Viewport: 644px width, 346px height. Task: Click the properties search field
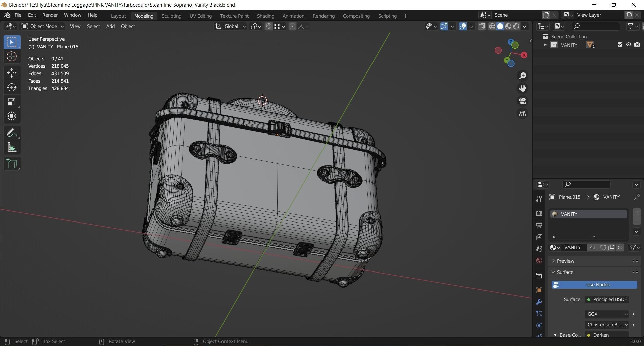coord(586,184)
